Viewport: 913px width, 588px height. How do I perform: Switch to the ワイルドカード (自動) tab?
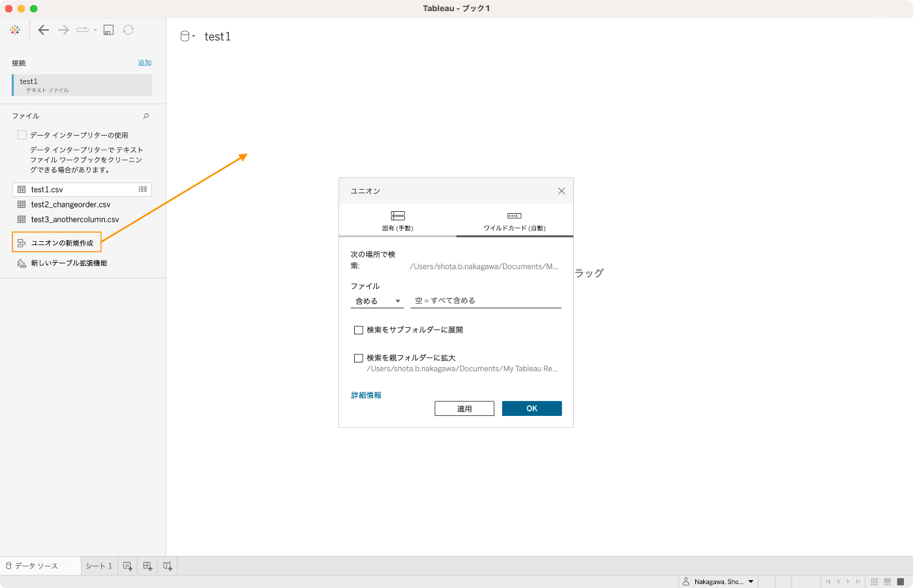point(515,220)
